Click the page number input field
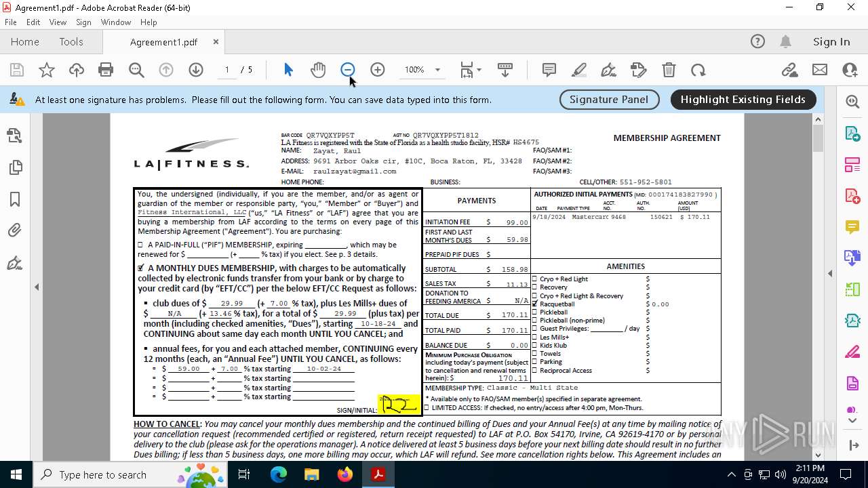The height and width of the screenshot is (488, 868). coord(226,70)
